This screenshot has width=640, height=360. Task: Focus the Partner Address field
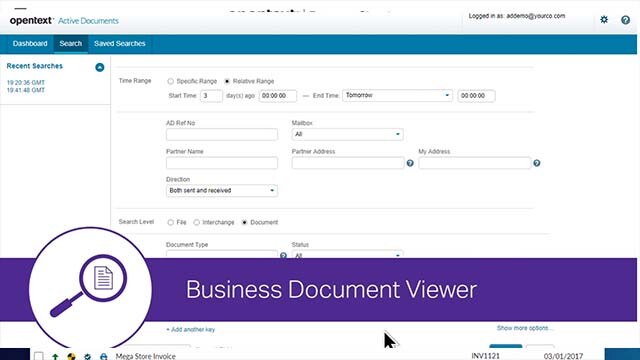[348, 163]
